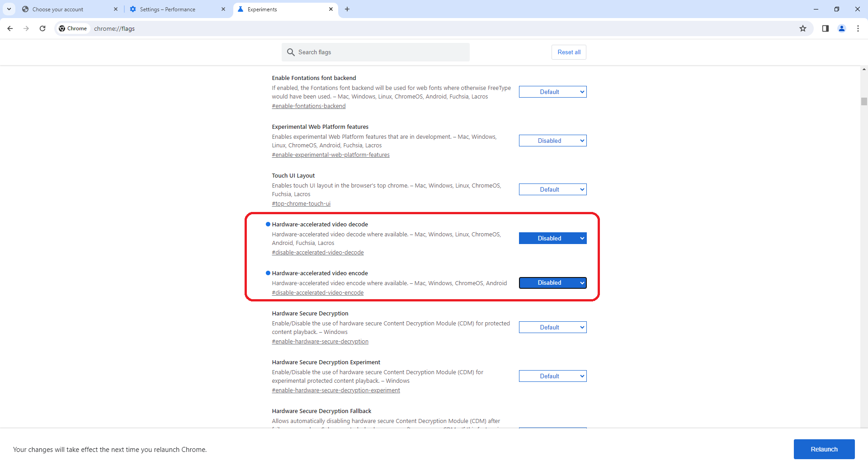Open Chrome's three-dot menu
The image size is (868, 470).
[x=858, y=28]
